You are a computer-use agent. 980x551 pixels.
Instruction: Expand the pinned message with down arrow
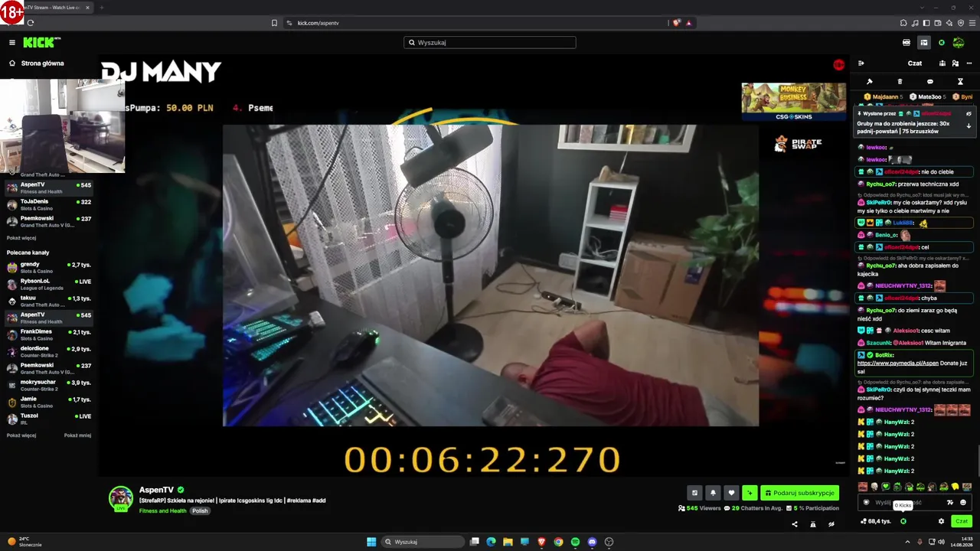pos(969,126)
